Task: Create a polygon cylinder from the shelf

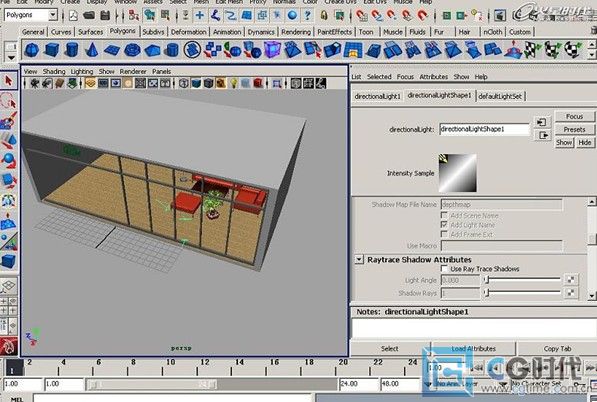Action: pyautogui.click(x=72, y=50)
